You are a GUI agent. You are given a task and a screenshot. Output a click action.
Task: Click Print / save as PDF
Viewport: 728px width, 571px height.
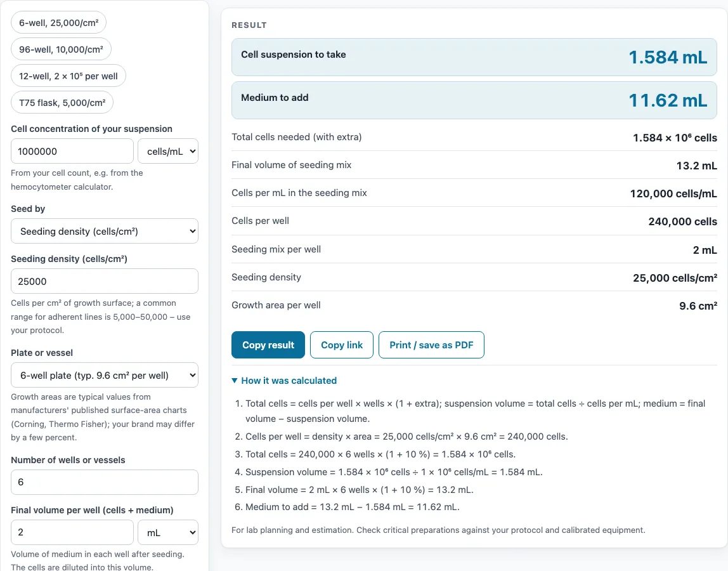coord(431,345)
